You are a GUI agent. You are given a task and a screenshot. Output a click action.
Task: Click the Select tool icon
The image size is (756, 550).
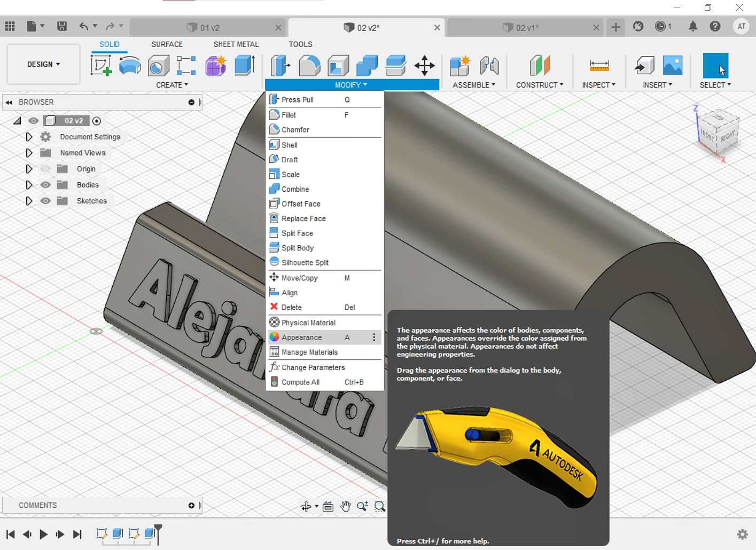[715, 66]
